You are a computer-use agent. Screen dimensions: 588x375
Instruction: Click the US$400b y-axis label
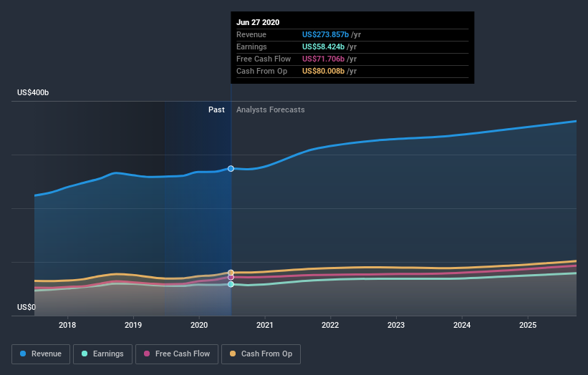[33, 92]
